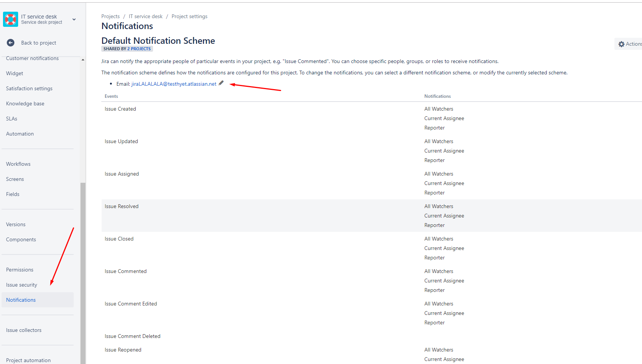Click the IT service desk project avatar
Viewport: 642px width, 364px height.
click(x=10, y=19)
